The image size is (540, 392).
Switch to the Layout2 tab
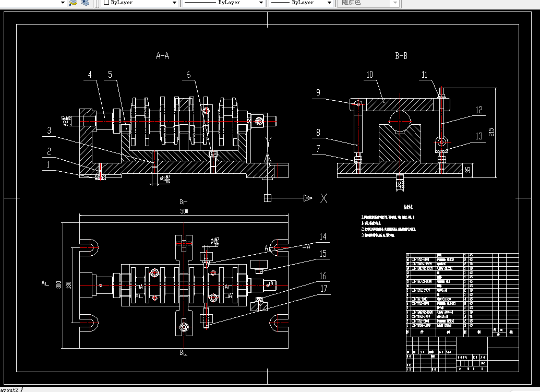[x=10, y=389]
